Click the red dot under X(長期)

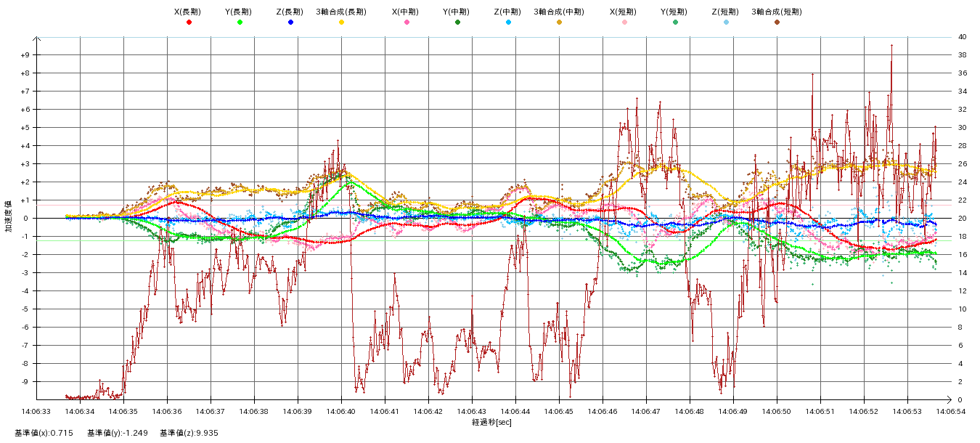pyautogui.click(x=189, y=23)
